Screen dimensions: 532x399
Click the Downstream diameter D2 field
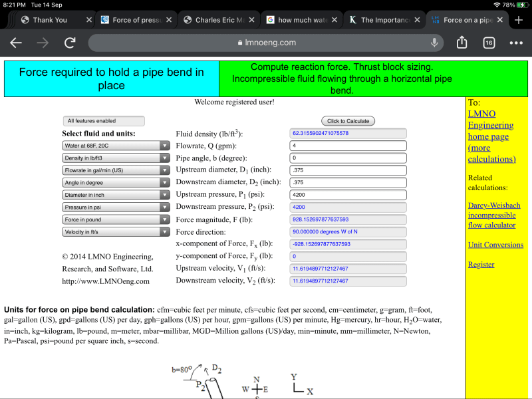coord(348,182)
